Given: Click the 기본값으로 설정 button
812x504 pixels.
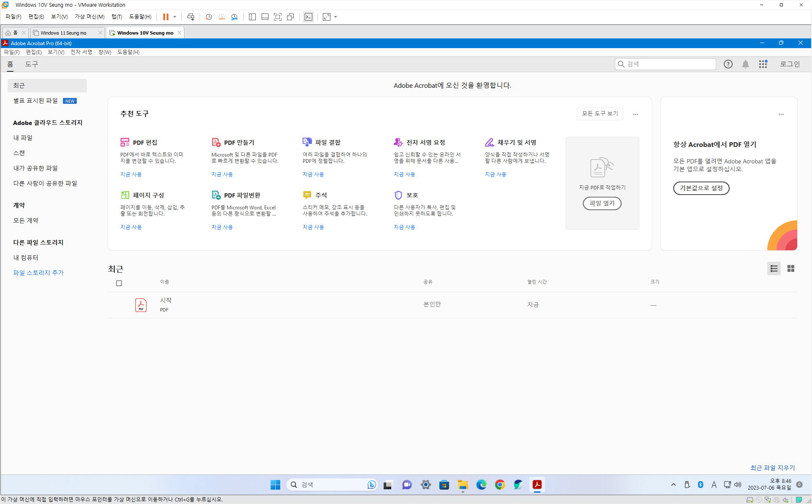Looking at the screenshot, I should [701, 188].
